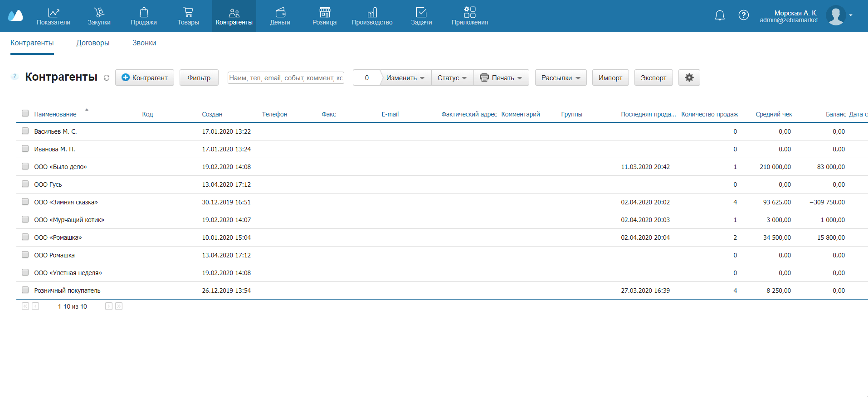Image resolution: width=868 pixels, height=397 pixels.
Task: Open table settings gear icon
Action: tap(689, 77)
